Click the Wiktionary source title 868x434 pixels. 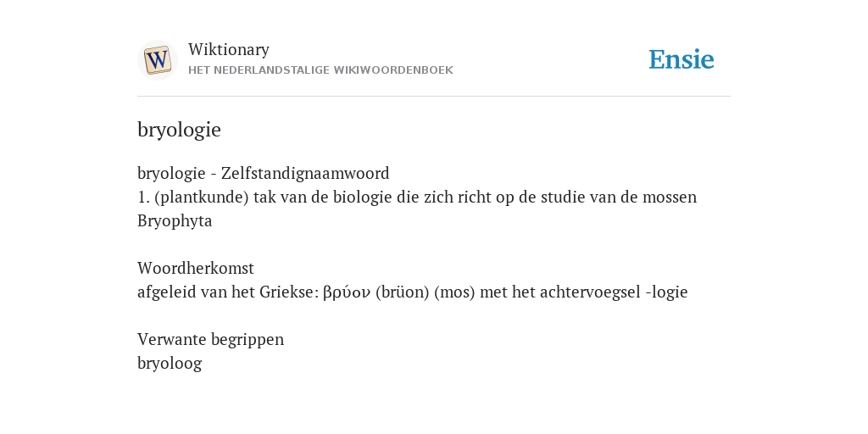[x=229, y=49]
